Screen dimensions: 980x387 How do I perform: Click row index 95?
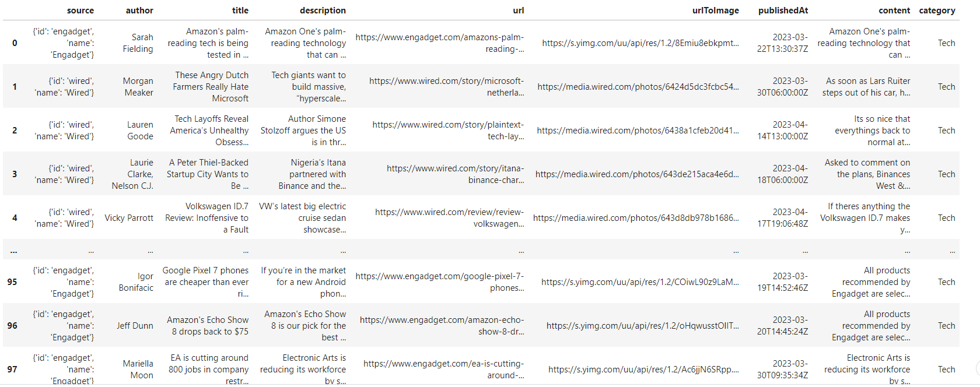pos(12,282)
